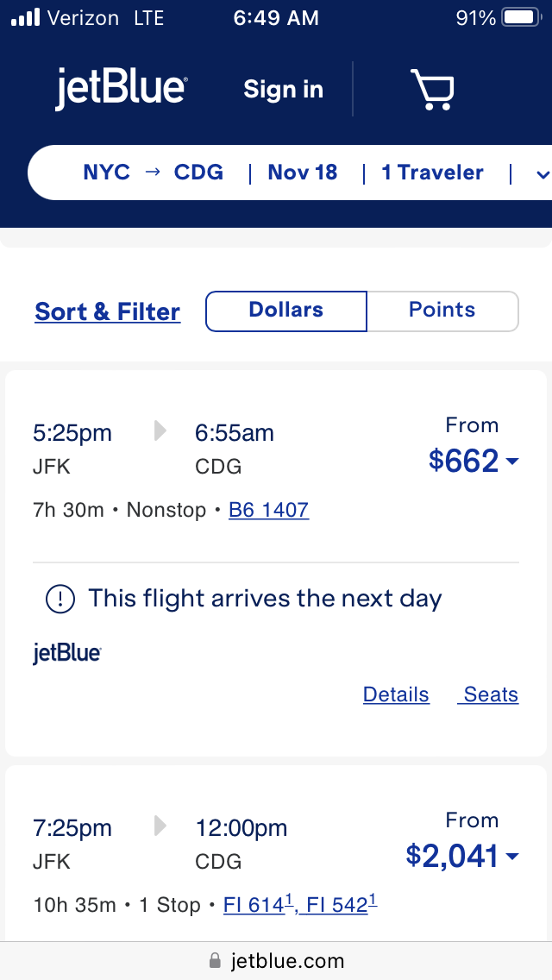Switch fare display to Dollars
The width and height of the screenshot is (552, 980).
pos(286,311)
